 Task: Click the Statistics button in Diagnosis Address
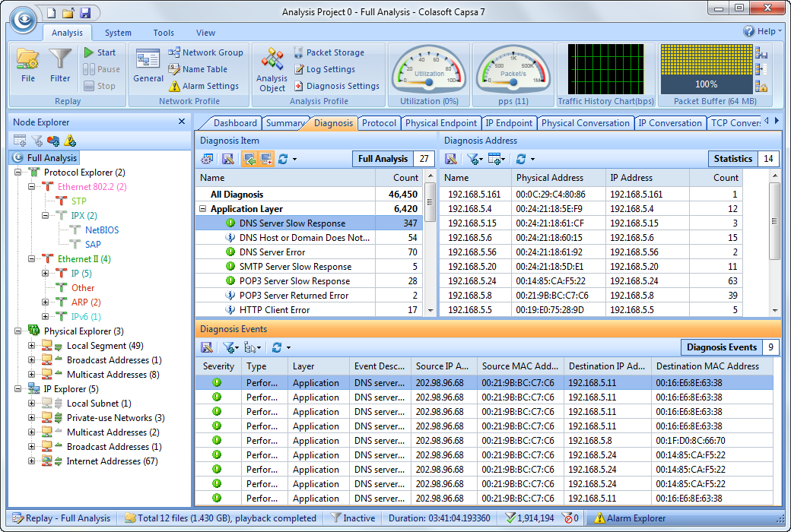732,159
